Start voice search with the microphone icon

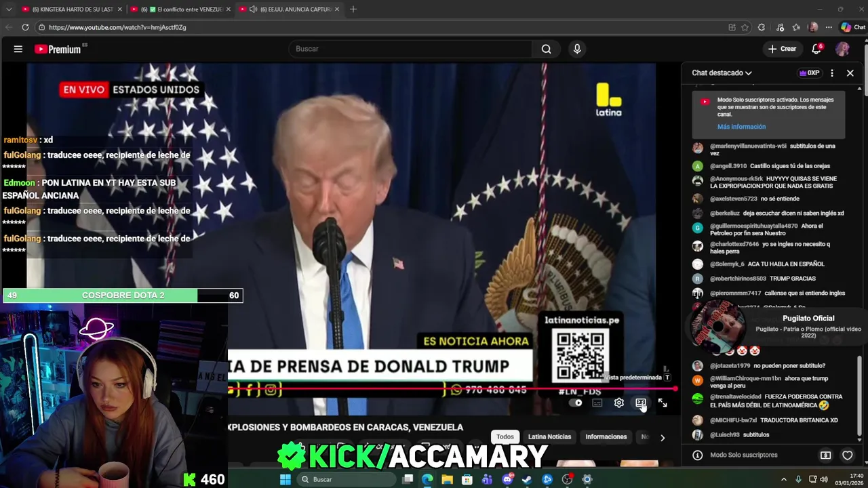(x=577, y=49)
